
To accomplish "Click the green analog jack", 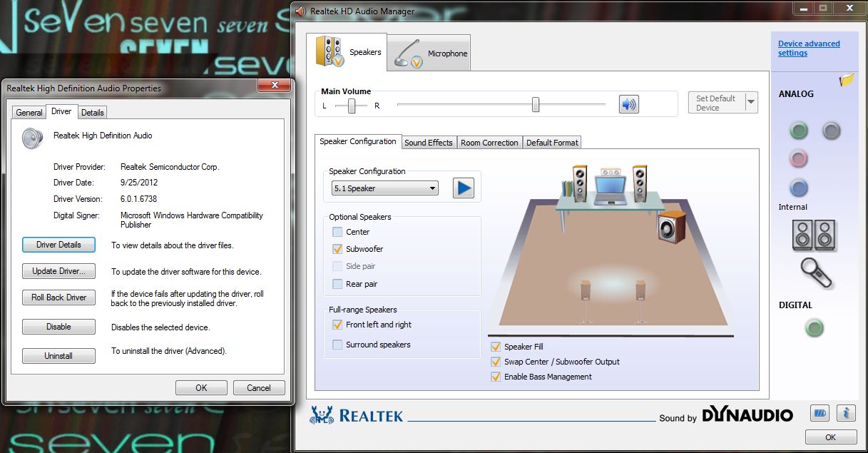I will point(799,131).
